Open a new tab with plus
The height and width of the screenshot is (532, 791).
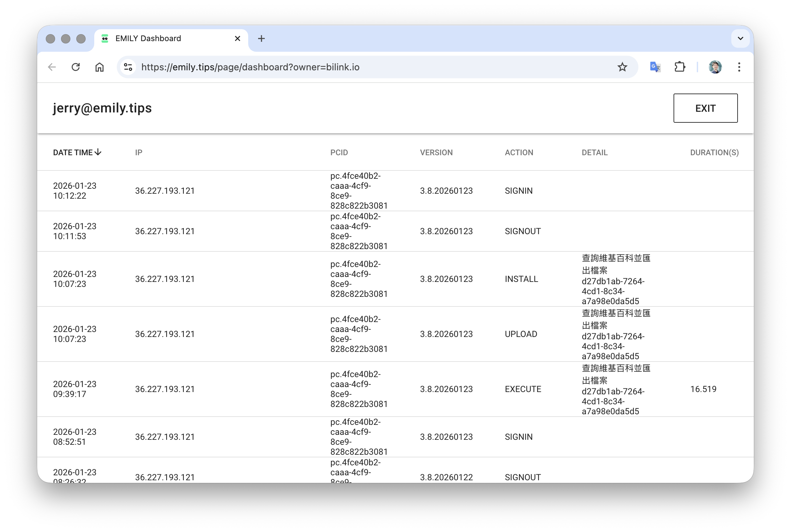261,39
